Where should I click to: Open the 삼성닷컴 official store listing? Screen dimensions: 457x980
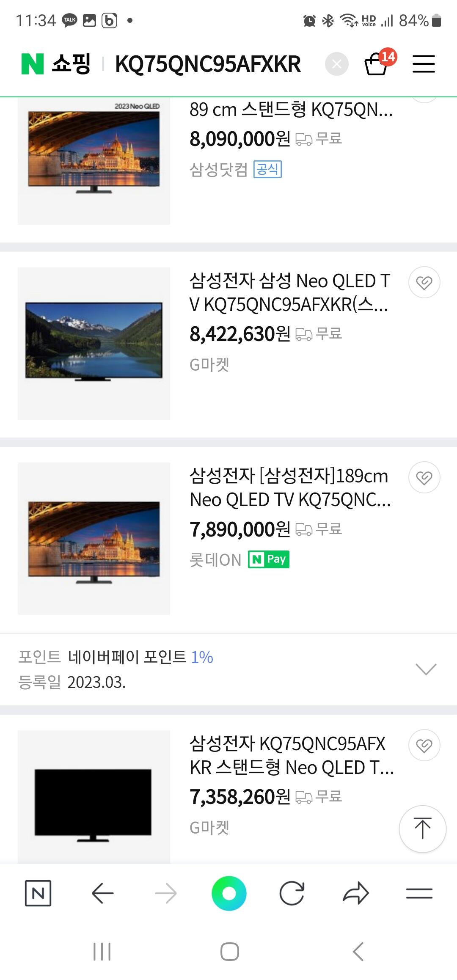[x=218, y=170]
